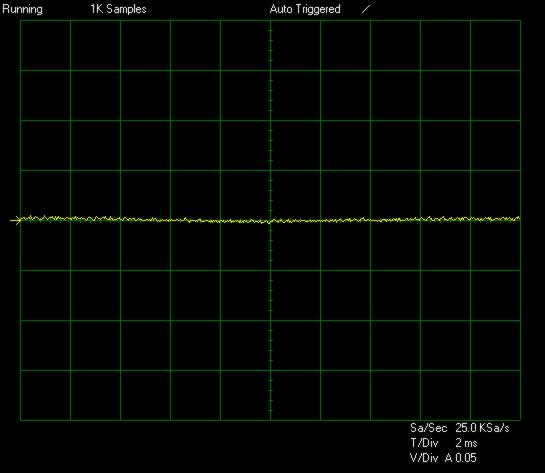The width and height of the screenshot is (545, 473).
Task: Select the channel A ground marker arrow
Action: click(x=15, y=220)
